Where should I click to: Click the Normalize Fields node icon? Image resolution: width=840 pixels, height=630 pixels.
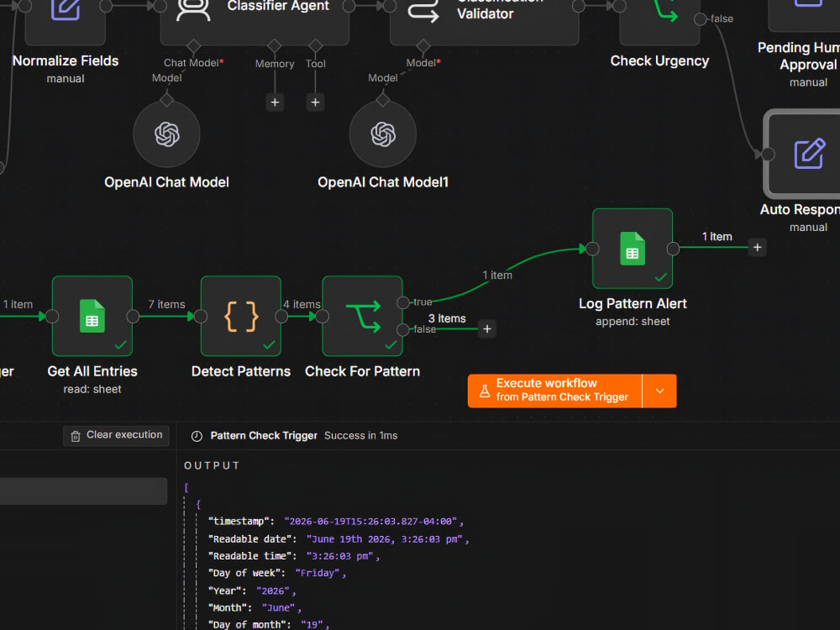pos(66,9)
